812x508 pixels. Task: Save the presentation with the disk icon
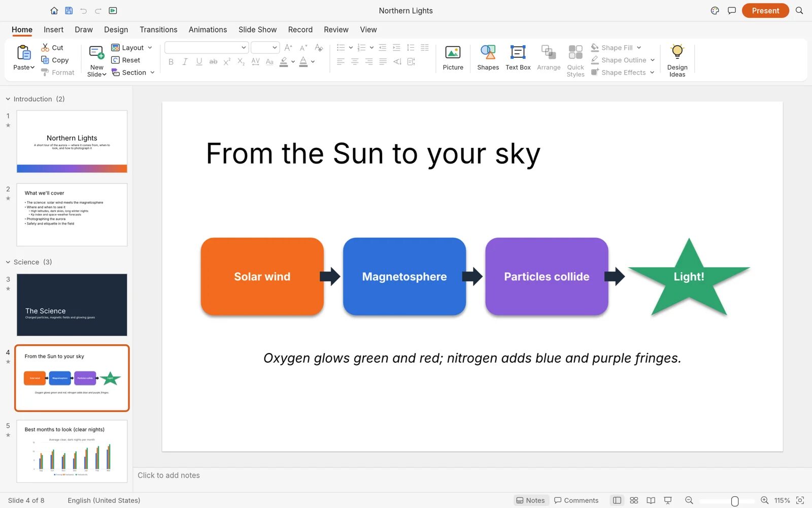69,11
